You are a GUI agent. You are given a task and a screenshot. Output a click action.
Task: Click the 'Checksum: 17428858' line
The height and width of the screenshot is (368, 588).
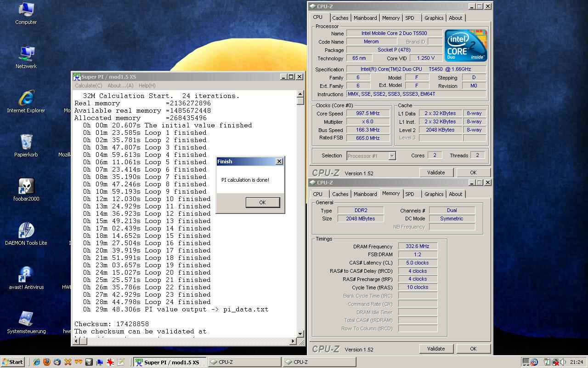coord(112,324)
